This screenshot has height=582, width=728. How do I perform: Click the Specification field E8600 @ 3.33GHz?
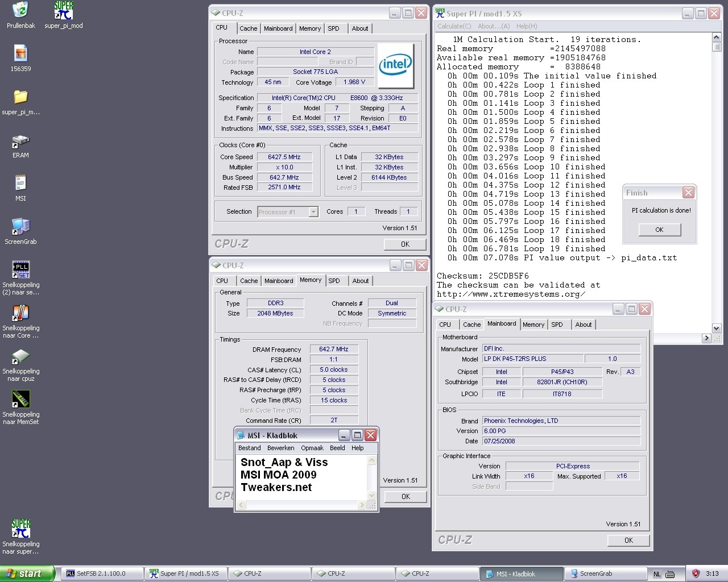pos(338,98)
